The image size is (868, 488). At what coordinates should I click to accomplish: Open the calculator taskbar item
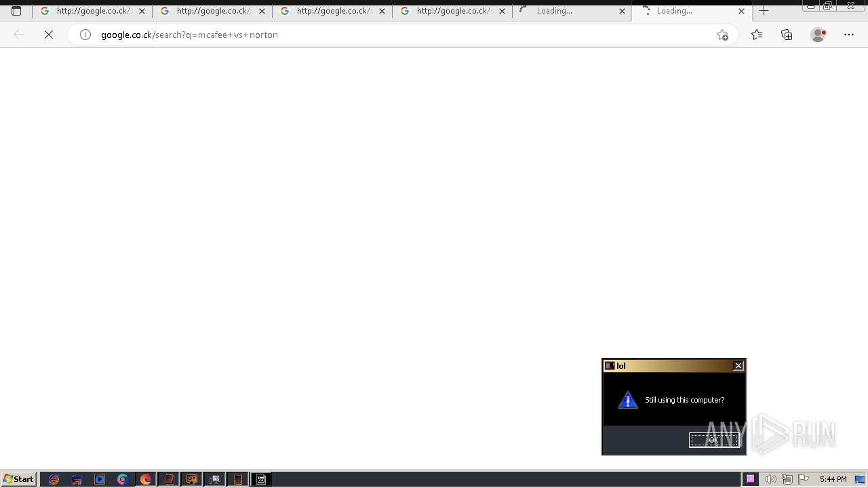238,479
